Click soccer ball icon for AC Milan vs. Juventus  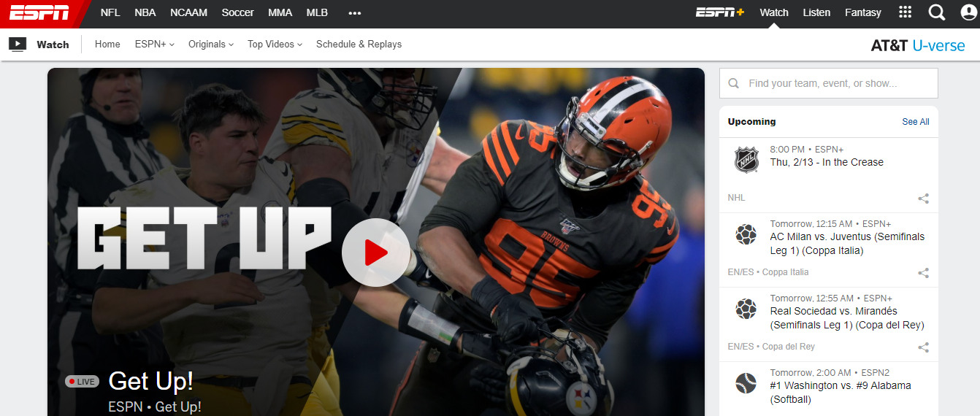click(x=746, y=234)
